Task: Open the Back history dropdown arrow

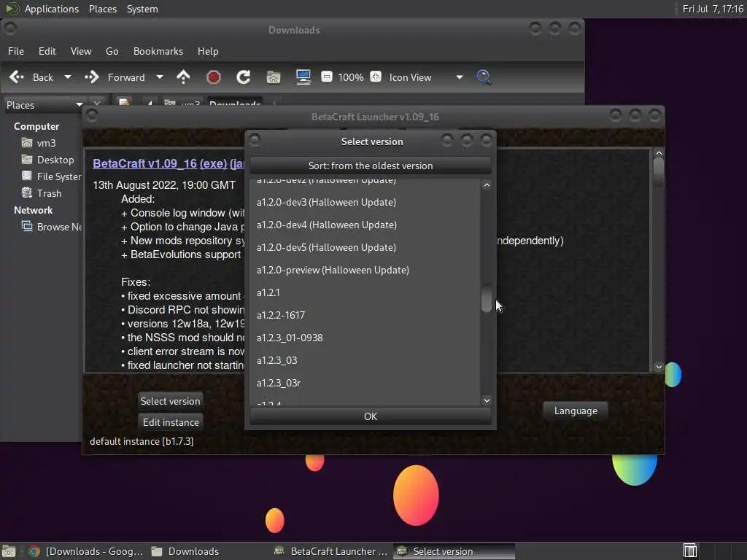Action: click(68, 77)
